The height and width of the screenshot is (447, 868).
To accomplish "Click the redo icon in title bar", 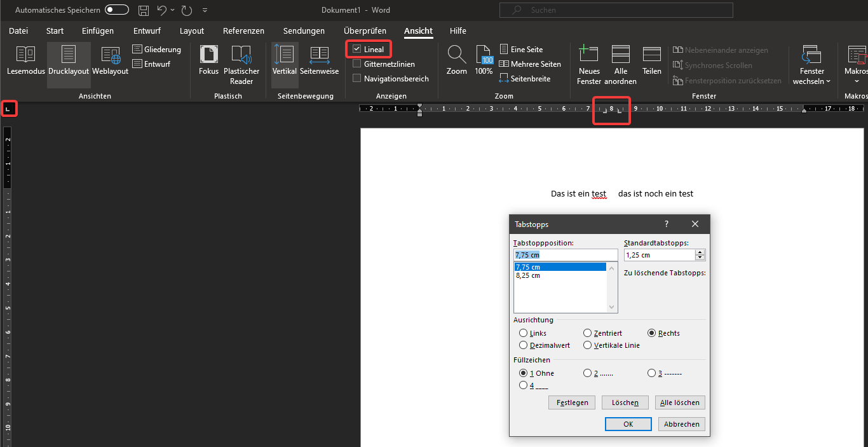I will click(x=187, y=10).
